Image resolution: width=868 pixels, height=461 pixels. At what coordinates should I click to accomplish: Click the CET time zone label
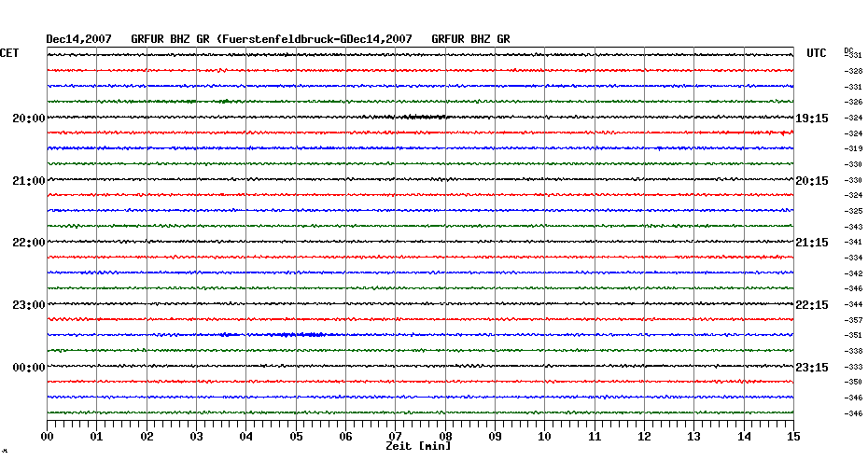tap(8, 53)
